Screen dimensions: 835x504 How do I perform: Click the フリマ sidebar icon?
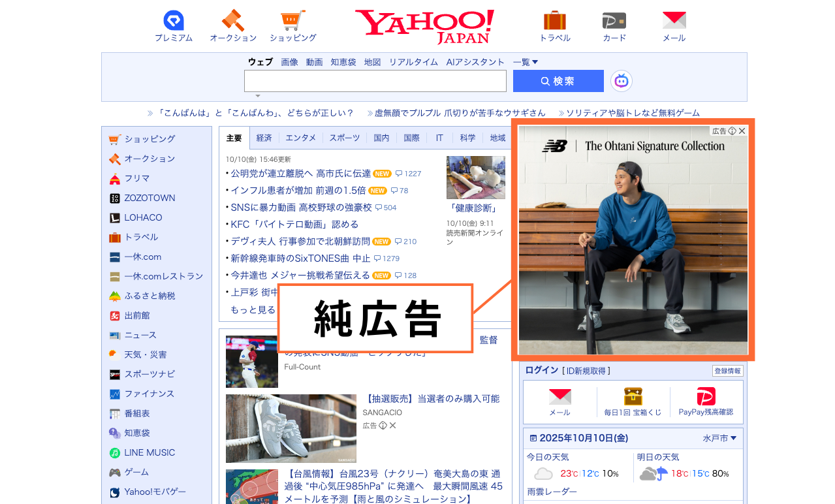pyautogui.click(x=115, y=178)
